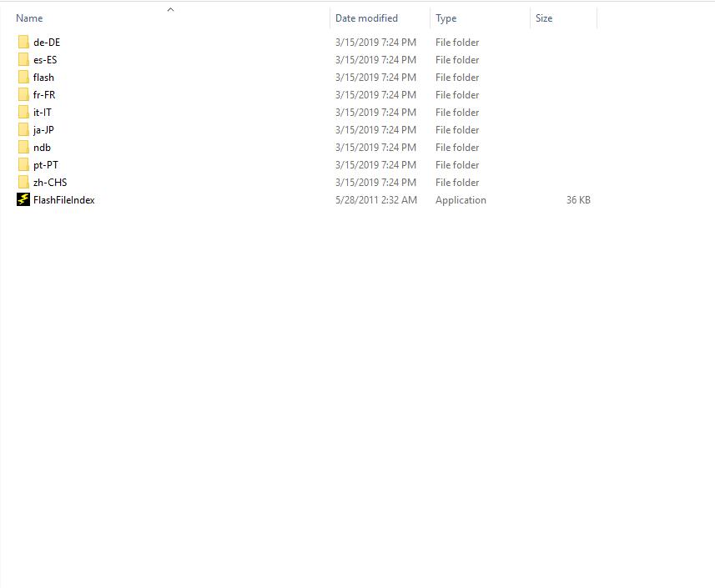
Task: Select the de-DE folder icon
Action: pos(23,42)
